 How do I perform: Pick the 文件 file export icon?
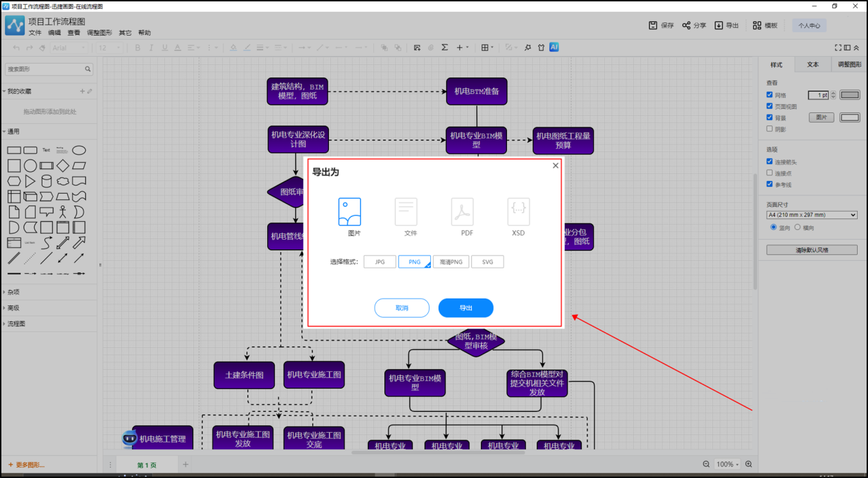(406, 212)
